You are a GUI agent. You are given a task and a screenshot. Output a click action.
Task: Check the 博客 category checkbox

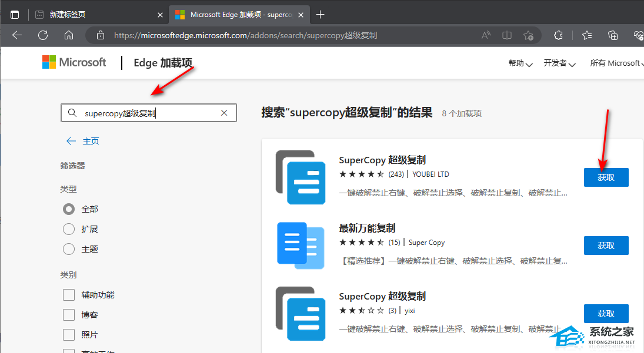pos(69,315)
